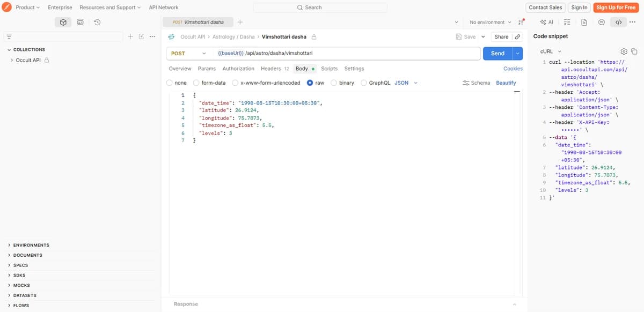
Task: Click the HTTP request type icon in breadcrumb
Action: tap(172, 37)
